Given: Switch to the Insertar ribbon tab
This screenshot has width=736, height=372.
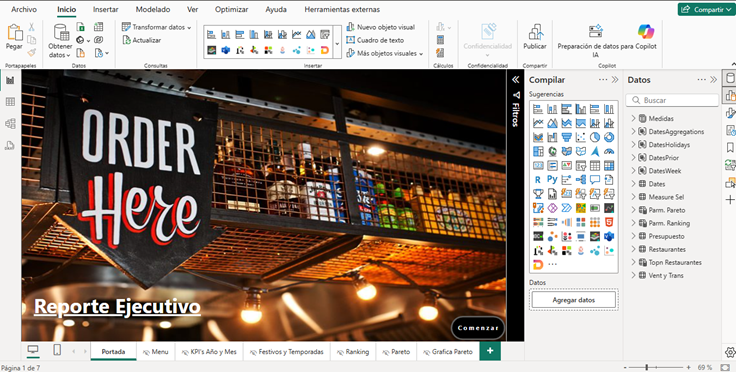Looking at the screenshot, I should tap(106, 9).
